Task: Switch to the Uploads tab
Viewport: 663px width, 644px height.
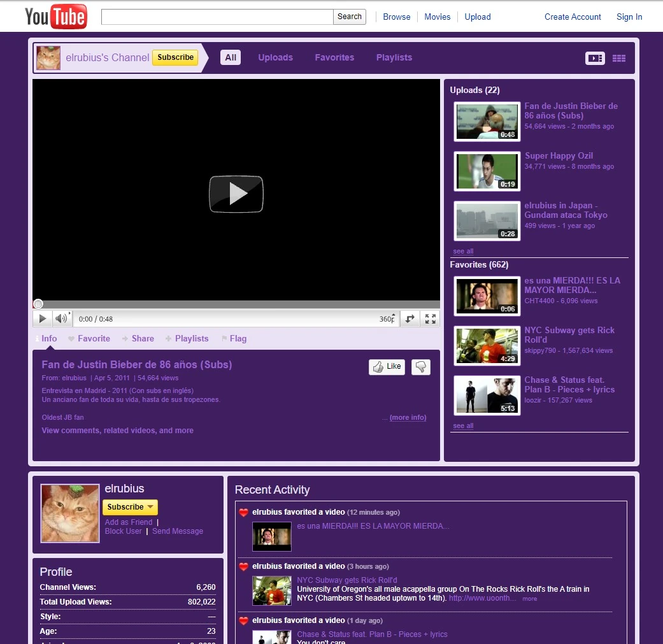Action: coord(275,57)
